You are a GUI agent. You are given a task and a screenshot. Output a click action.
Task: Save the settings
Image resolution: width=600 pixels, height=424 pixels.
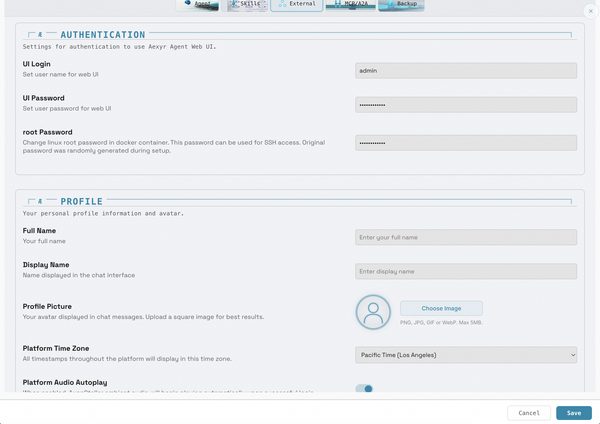pos(574,413)
